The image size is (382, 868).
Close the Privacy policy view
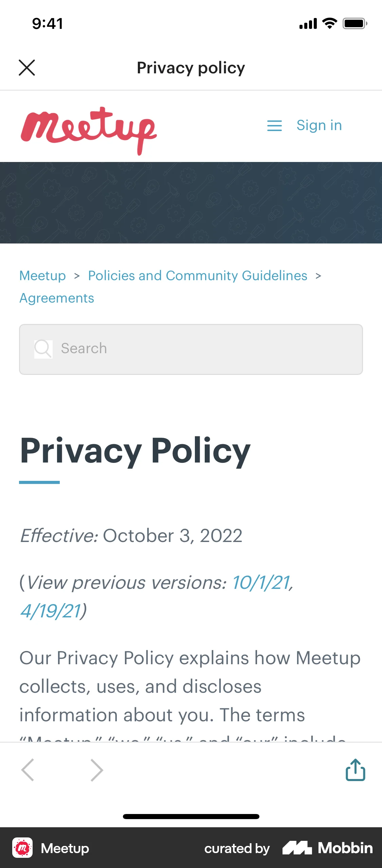[x=27, y=68]
